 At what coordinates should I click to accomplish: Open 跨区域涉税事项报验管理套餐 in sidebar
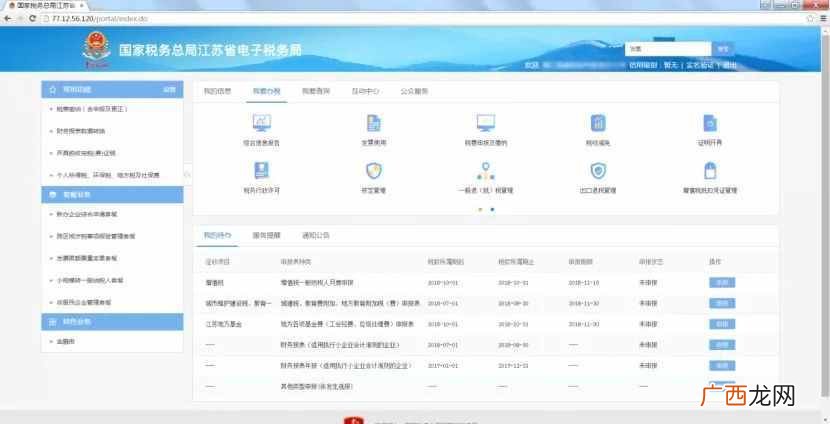[x=95, y=236]
